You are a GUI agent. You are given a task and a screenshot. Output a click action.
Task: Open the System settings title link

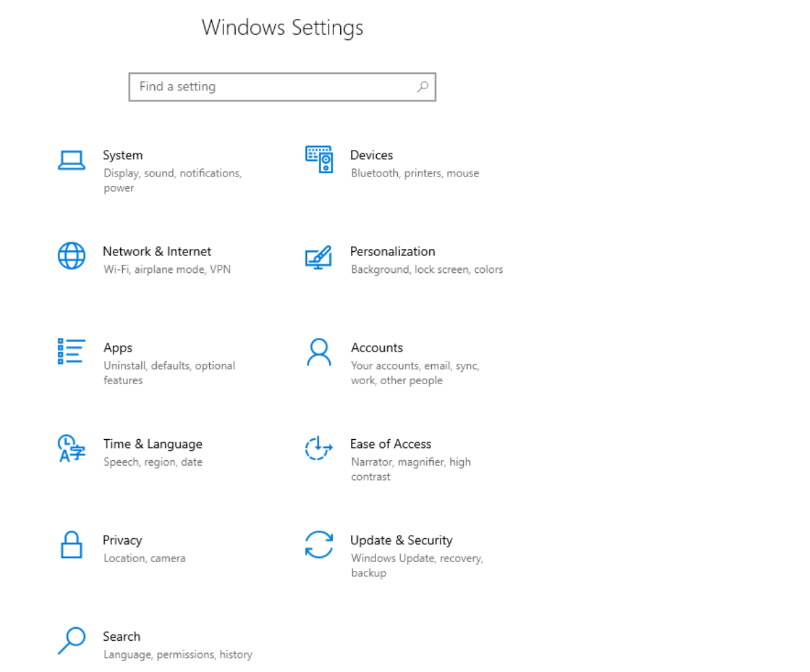(123, 155)
